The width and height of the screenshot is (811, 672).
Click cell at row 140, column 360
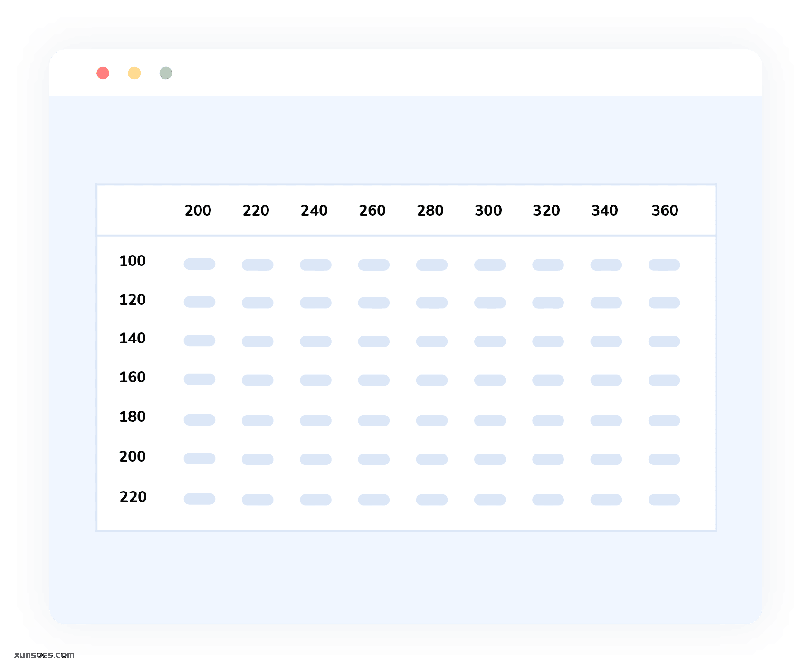664,341
